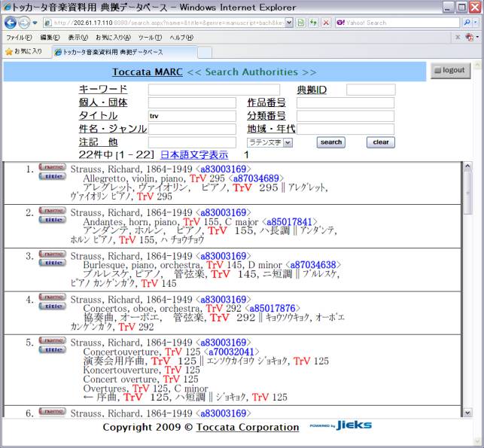This screenshot has width=484, height=448.
Task: Click the compatibility view icon
Action: click(x=301, y=23)
